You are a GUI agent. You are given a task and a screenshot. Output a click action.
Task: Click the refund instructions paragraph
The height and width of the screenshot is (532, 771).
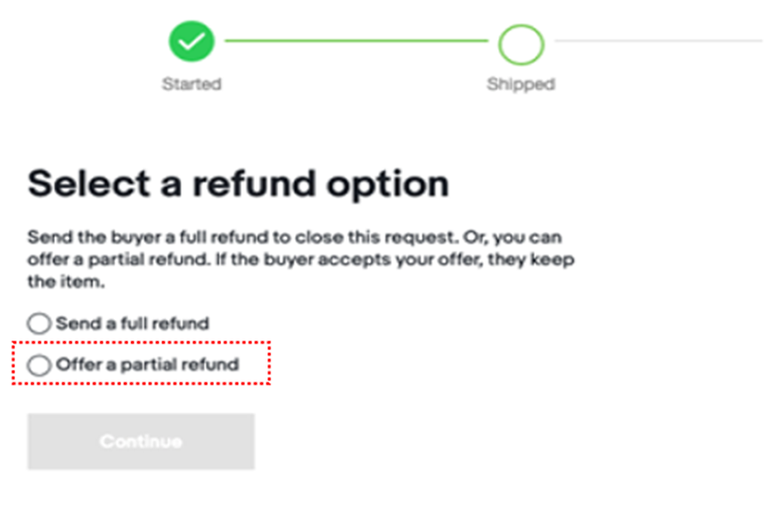[x=301, y=260]
